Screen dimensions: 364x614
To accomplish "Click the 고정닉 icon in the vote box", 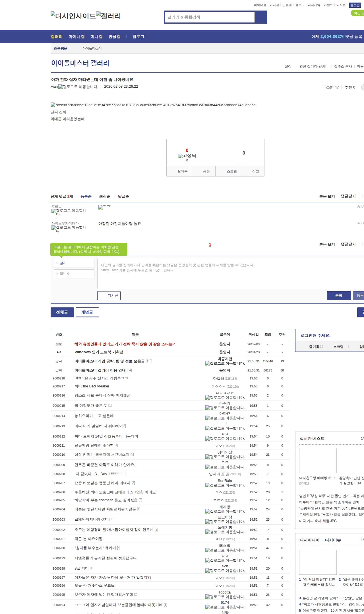I will pyautogui.click(x=187, y=156).
